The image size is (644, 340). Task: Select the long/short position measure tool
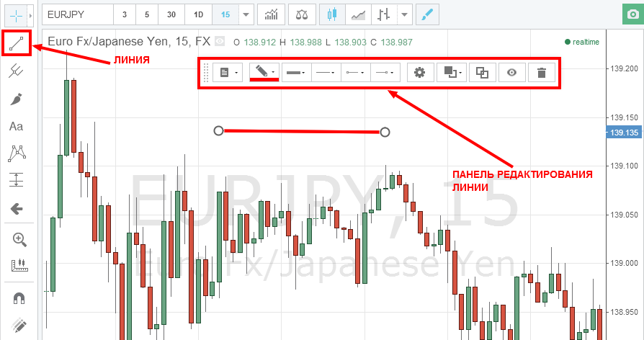pos(17,179)
